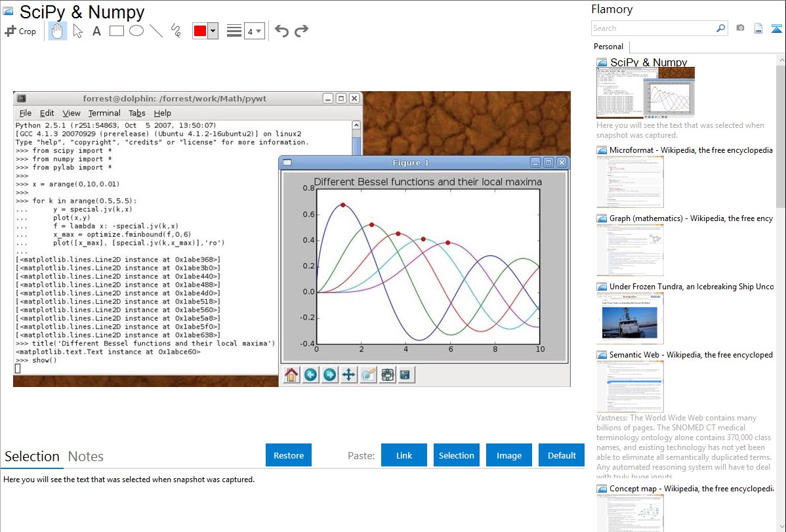
Task: Pick the rectangle drawing tool
Action: 116,31
